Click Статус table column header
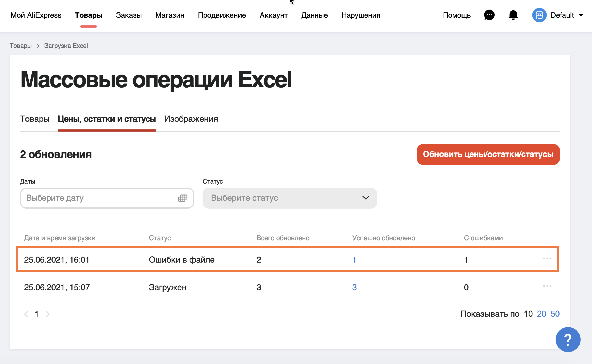Image resolution: width=592 pixels, height=364 pixels. pyautogui.click(x=160, y=238)
